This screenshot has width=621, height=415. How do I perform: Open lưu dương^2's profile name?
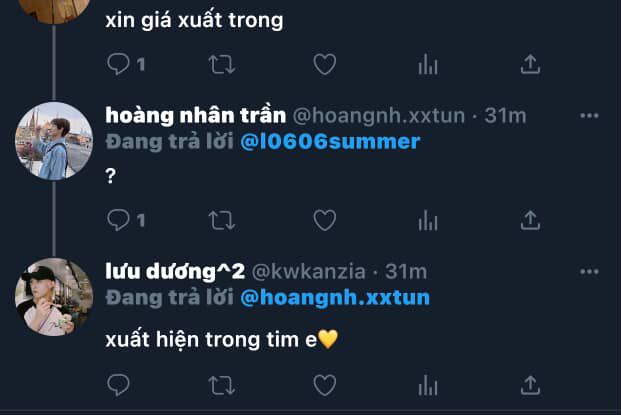pyautogui.click(x=175, y=272)
